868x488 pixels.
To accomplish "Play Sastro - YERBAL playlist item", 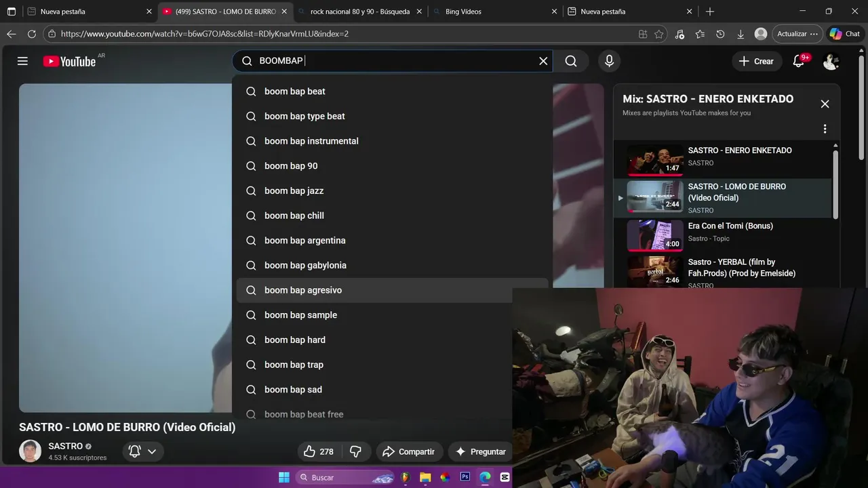I will [722, 272].
